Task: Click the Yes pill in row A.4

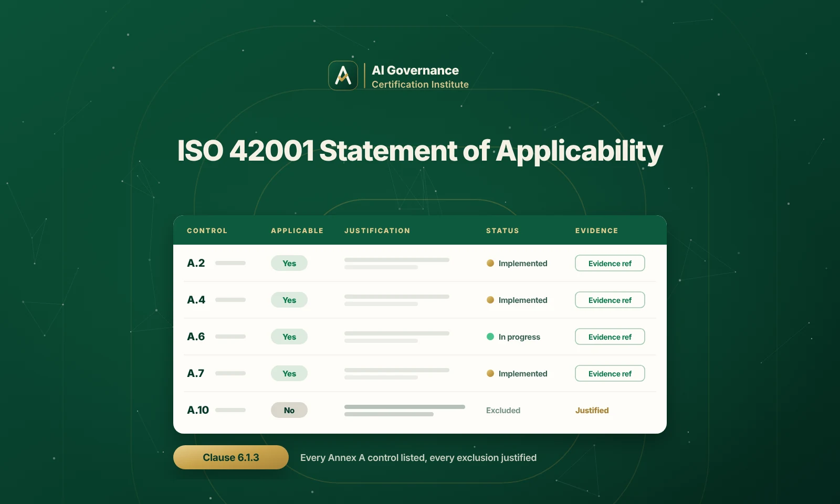Action: (289, 300)
